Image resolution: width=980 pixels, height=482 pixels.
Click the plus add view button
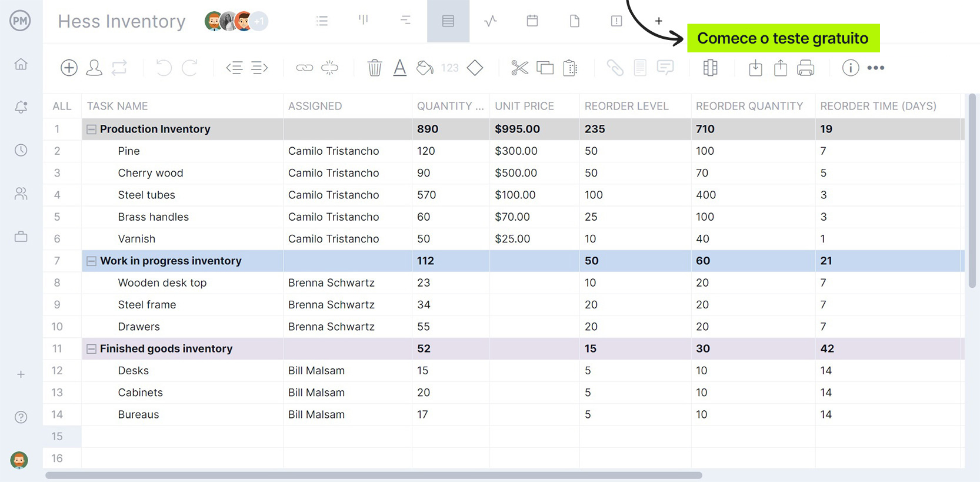point(659,21)
